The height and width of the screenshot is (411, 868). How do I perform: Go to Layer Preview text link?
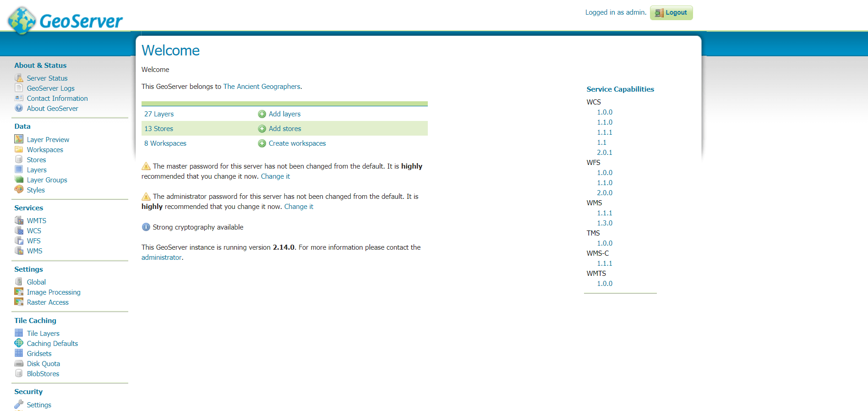(x=48, y=140)
